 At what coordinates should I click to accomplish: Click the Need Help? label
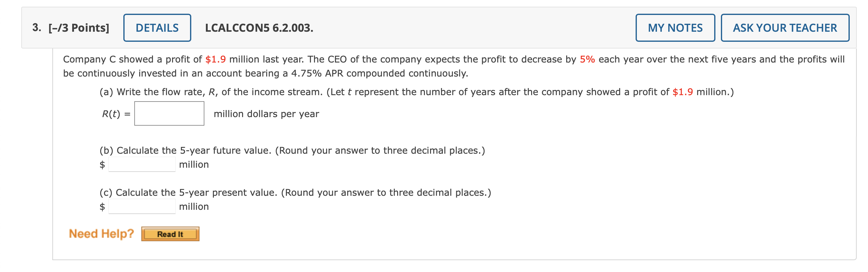pyautogui.click(x=101, y=233)
